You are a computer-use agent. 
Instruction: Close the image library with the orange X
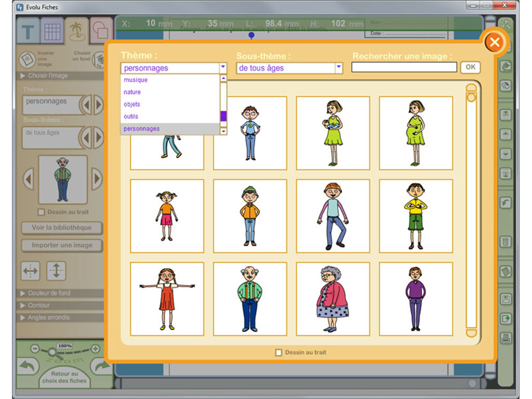[x=494, y=42]
